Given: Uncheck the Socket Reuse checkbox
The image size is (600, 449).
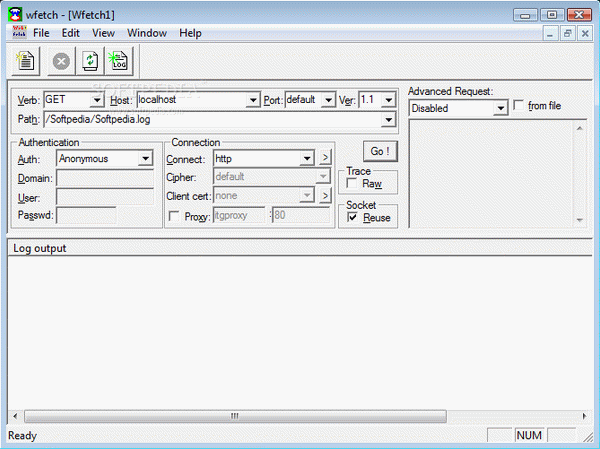Looking at the screenshot, I should point(352,217).
